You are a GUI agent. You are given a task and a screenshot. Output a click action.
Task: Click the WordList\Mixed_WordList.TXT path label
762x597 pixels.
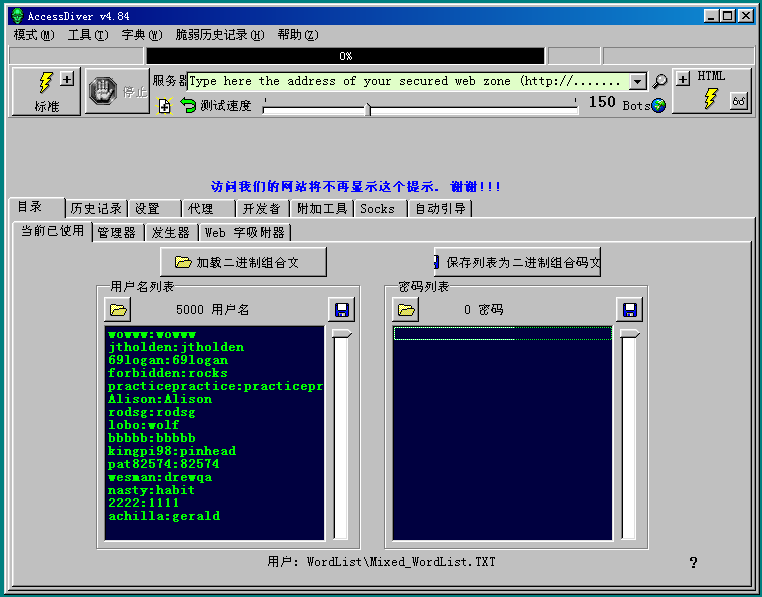point(401,562)
